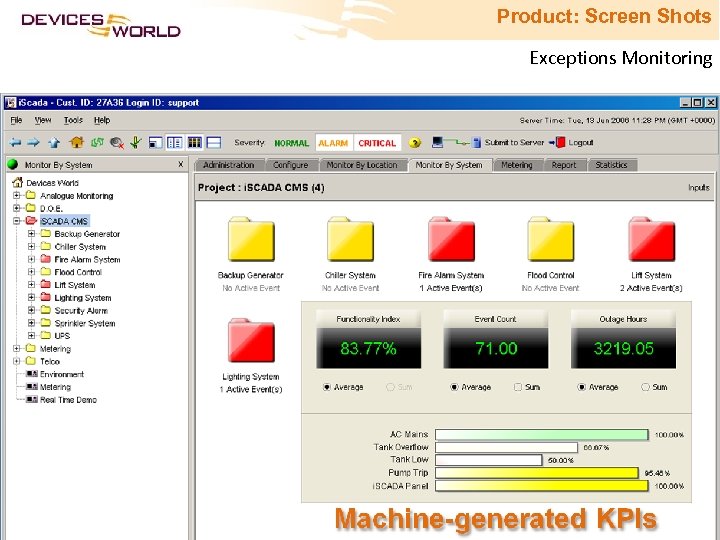The height and width of the screenshot is (540, 720).
Task: Select Average under Functionality Index
Action: coord(327,387)
